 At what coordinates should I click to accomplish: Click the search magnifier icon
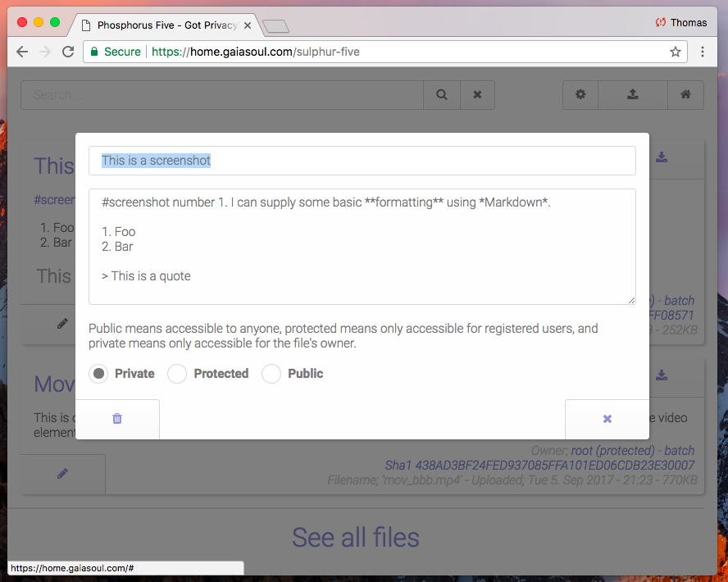[x=442, y=95]
